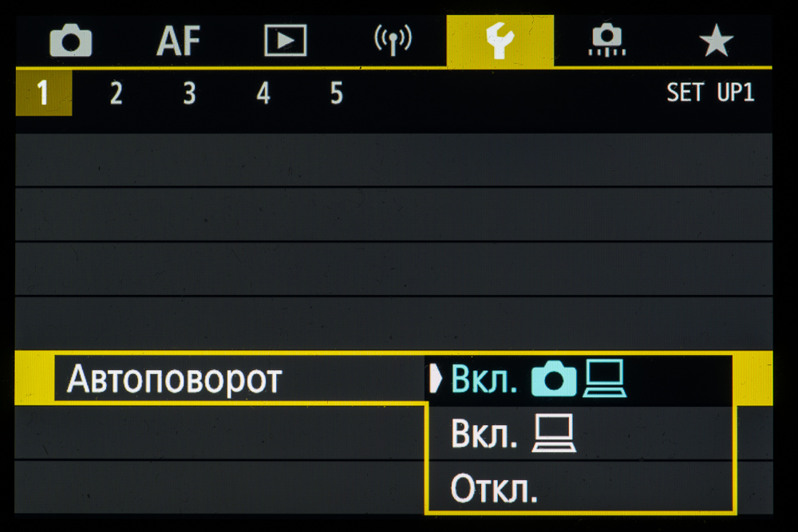Click the laptop icon in second option
Image resolution: width=798 pixels, height=532 pixels.
tap(555, 435)
